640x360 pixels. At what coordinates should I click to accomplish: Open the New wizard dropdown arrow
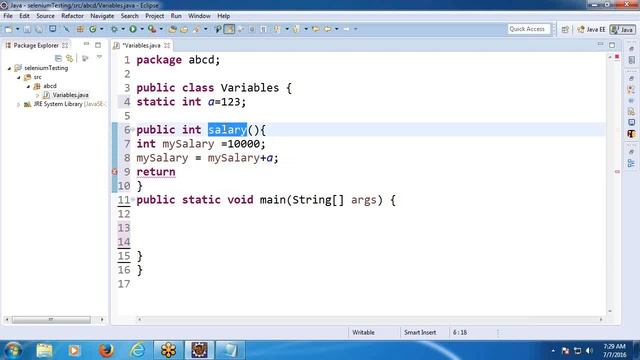point(18,29)
